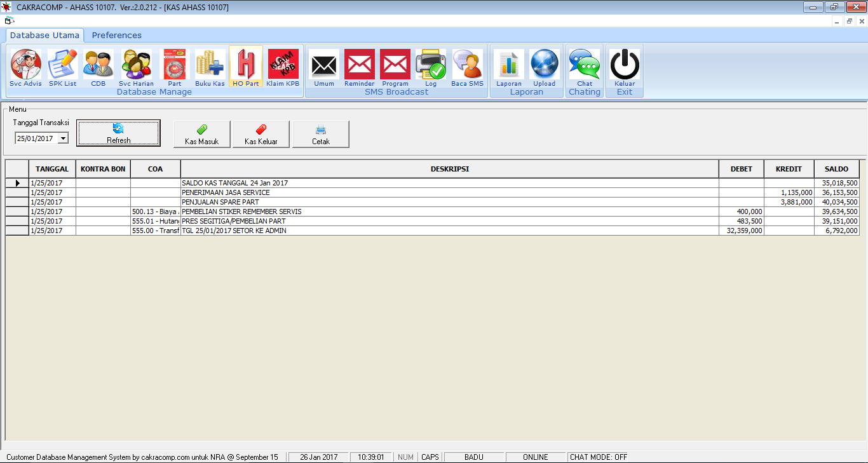Open Klaim KPB claims

point(283,65)
